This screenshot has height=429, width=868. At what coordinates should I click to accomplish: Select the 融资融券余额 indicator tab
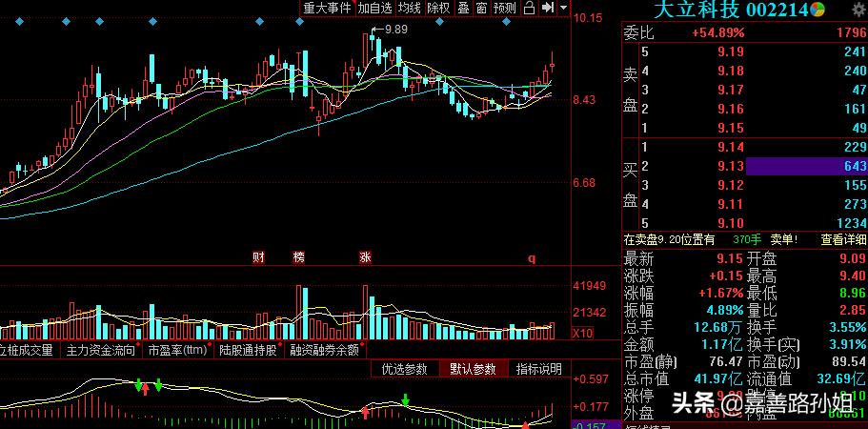point(324,350)
